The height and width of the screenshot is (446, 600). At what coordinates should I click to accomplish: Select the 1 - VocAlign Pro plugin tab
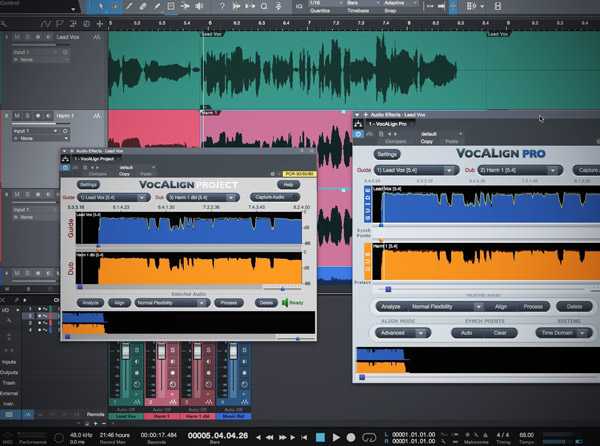tap(388, 124)
